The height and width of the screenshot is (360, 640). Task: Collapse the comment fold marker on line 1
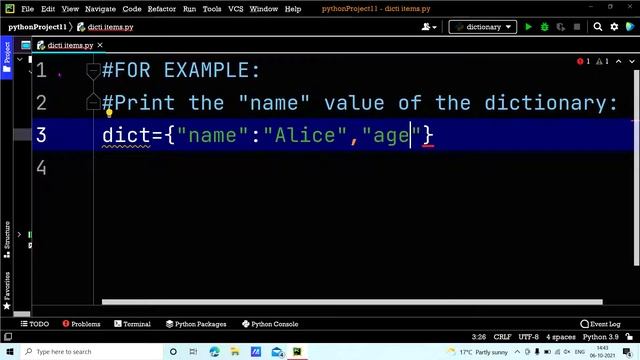pyautogui.click(x=93, y=71)
